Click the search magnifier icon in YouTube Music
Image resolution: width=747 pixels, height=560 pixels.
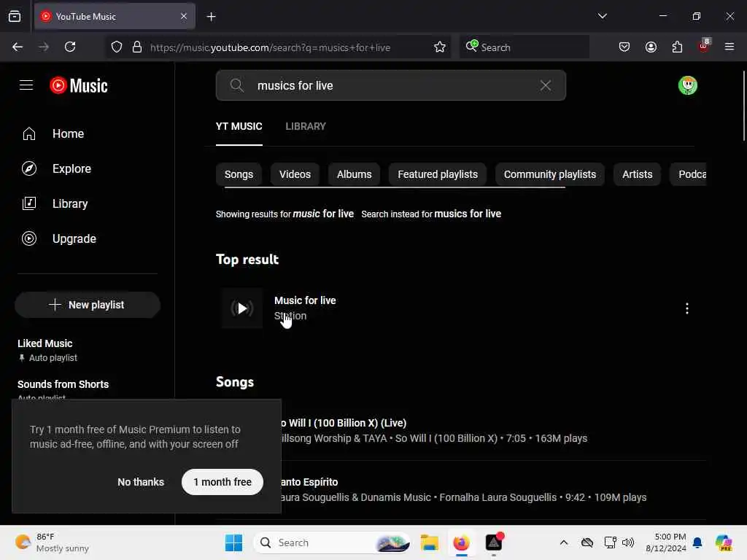[x=237, y=86]
